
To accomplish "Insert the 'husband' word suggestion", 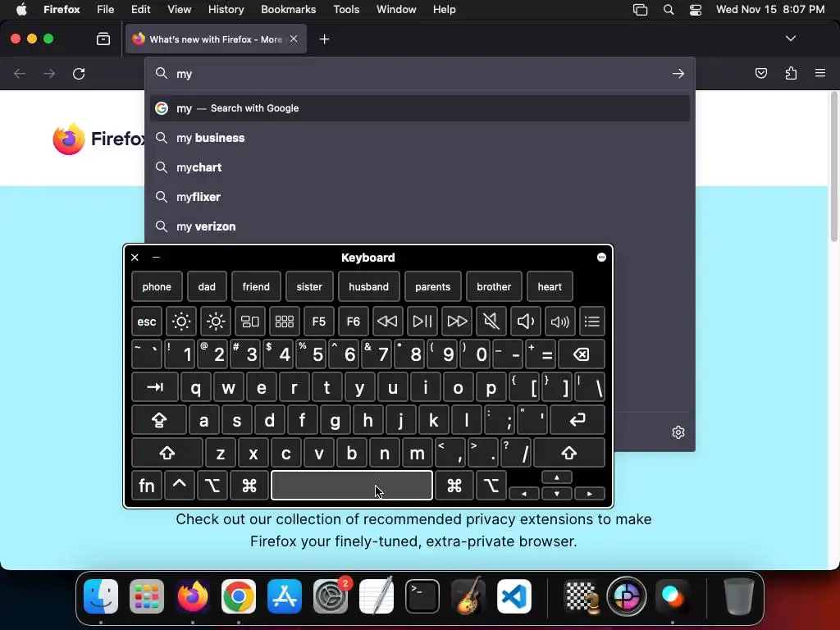I will click(x=368, y=286).
